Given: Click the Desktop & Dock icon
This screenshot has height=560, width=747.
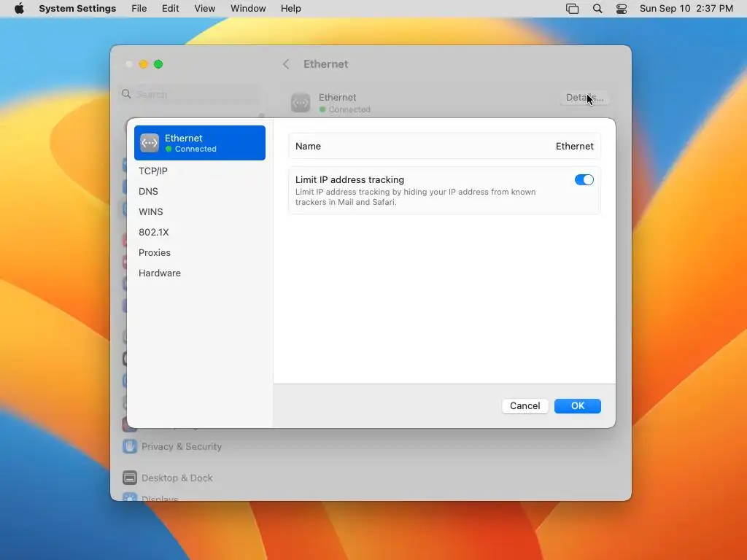Looking at the screenshot, I should [130, 478].
